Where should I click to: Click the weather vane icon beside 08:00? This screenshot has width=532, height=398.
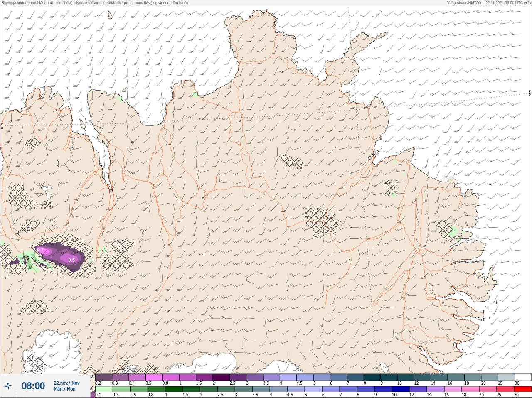tap(8, 386)
